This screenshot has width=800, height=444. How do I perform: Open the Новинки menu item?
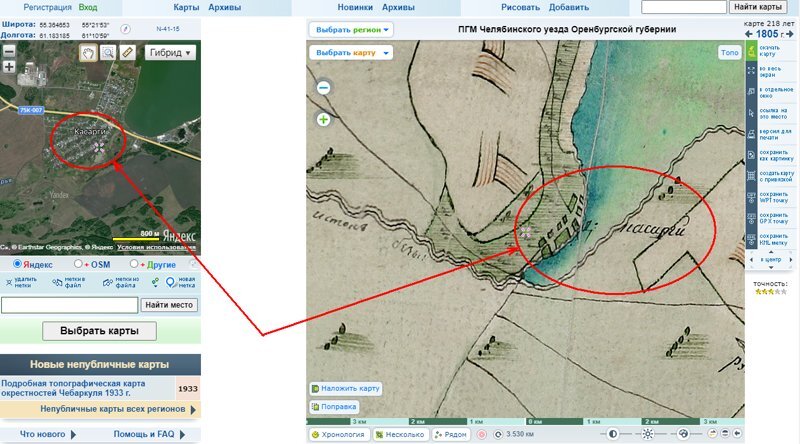[x=355, y=7]
